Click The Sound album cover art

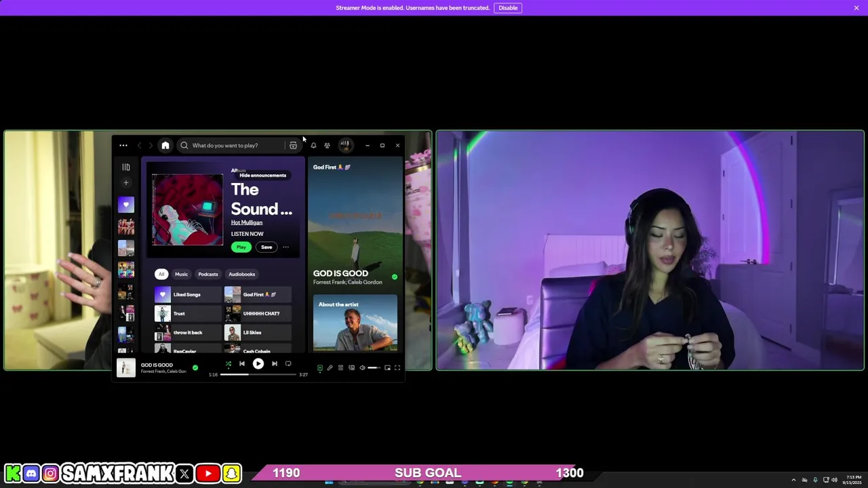[x=187, y=209]
